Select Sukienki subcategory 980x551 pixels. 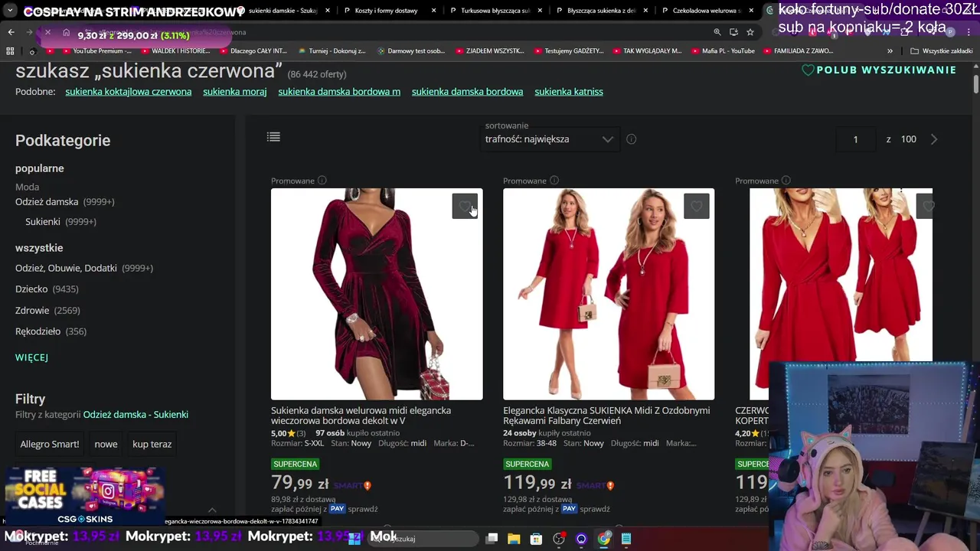pyautogui.click(x=42, y=222)
